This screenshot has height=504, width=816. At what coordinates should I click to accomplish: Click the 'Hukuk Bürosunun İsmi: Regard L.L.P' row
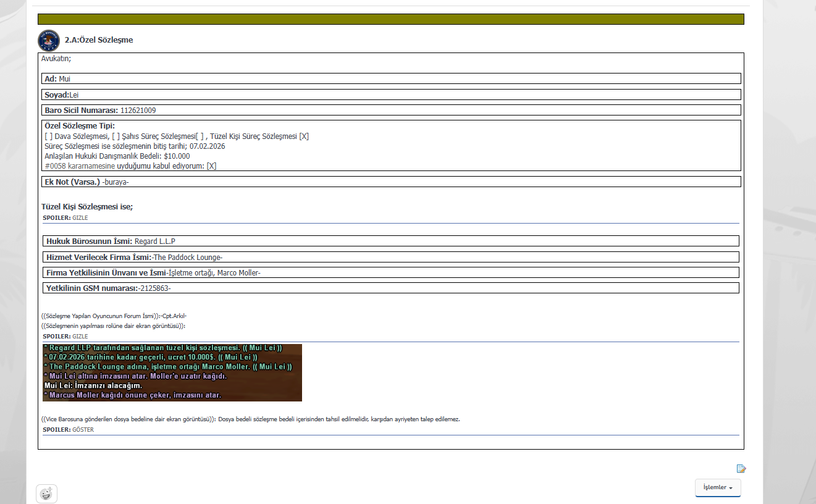coord(391,241)
